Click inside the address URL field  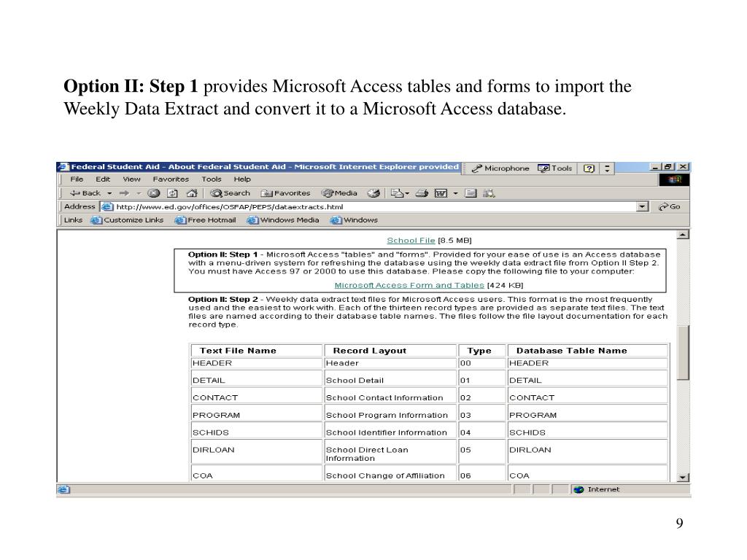pos(374,206)
